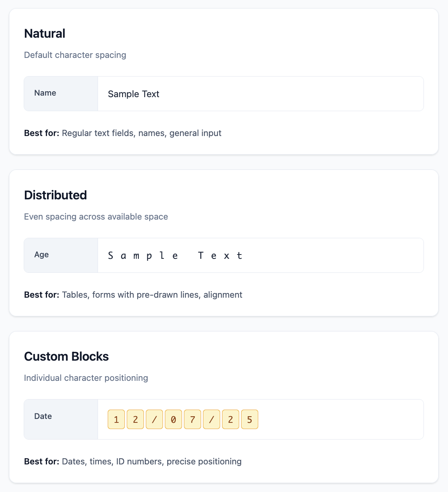Click the "Even spacing across available space" text

(96, 216)
